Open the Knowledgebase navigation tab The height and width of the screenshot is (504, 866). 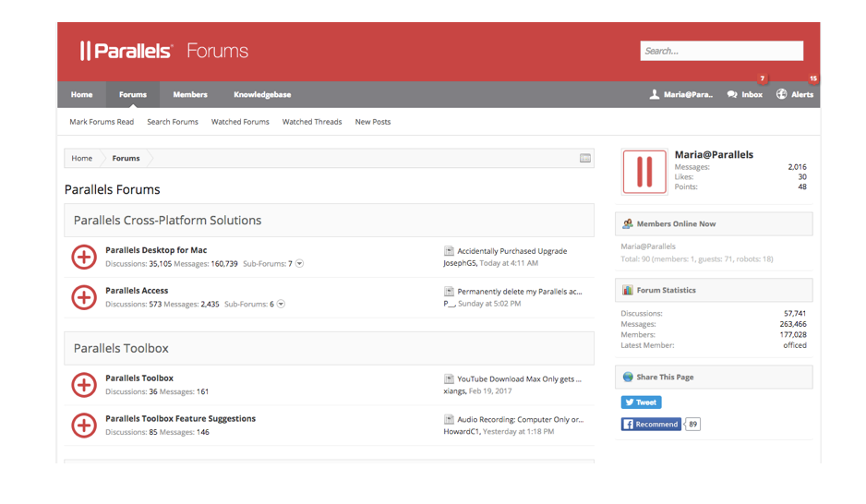[x=262, y=94]
